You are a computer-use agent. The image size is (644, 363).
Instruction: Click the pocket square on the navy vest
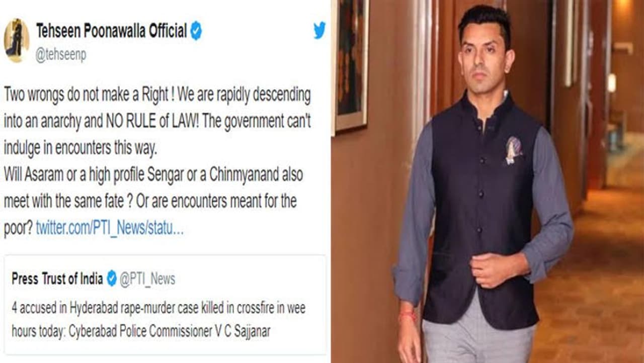pos(514,150)
